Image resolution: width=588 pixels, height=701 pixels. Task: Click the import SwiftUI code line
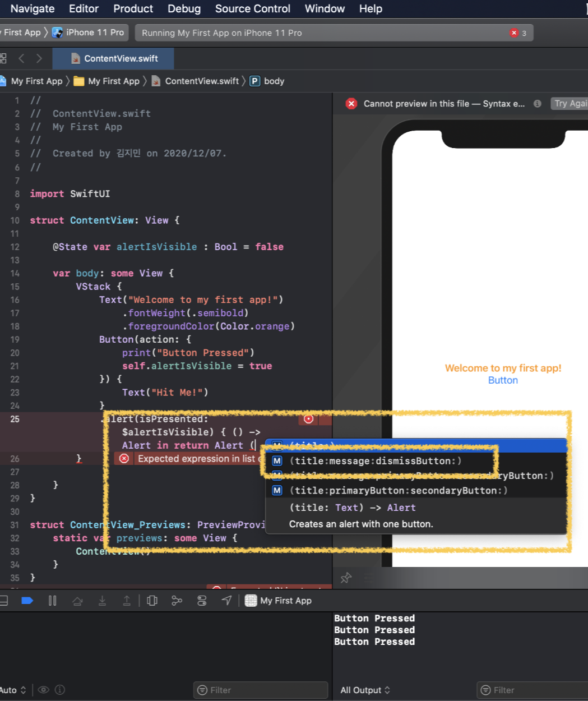coord(70,194)
